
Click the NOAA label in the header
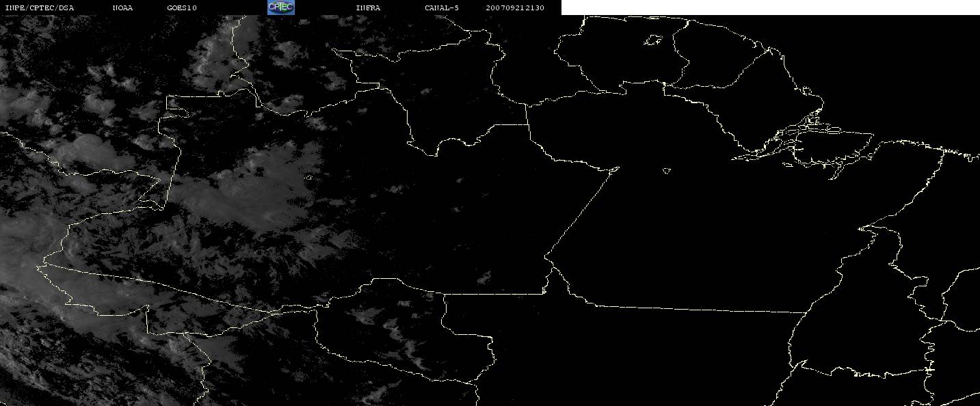coord(123,8)
